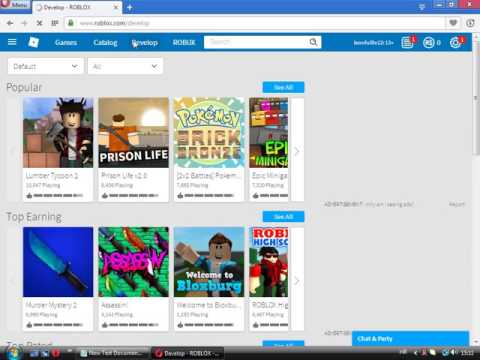Open Epic Minigames thumbnail
Screen dimensions: 480x360
269,132
